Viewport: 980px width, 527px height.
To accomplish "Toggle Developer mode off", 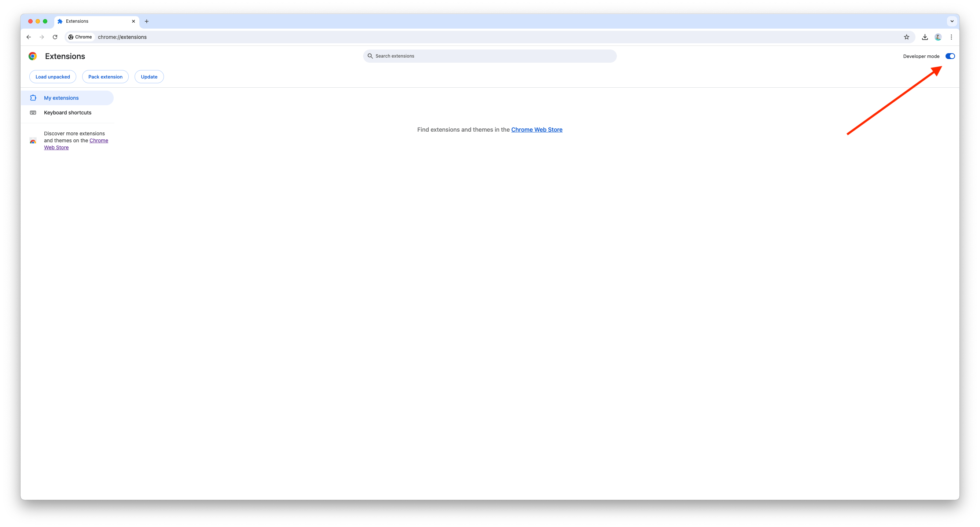I will [950, 56].
